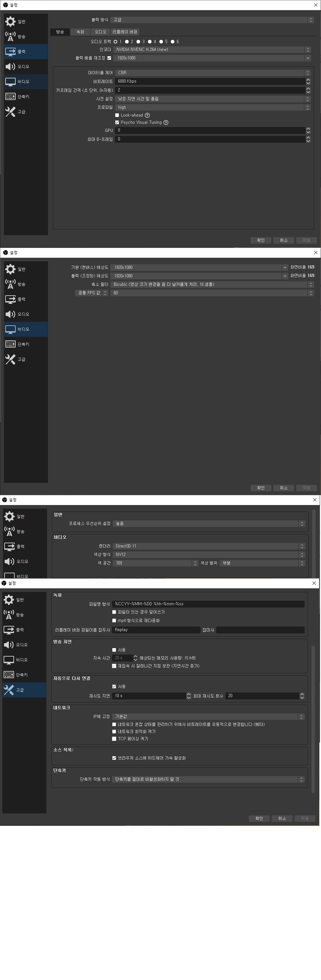Screen dimensions: 321x980
Task: Open 오디오 speaker icon in the 녹화/네트워크 Advanced window
Action: (x=9, y=645)
